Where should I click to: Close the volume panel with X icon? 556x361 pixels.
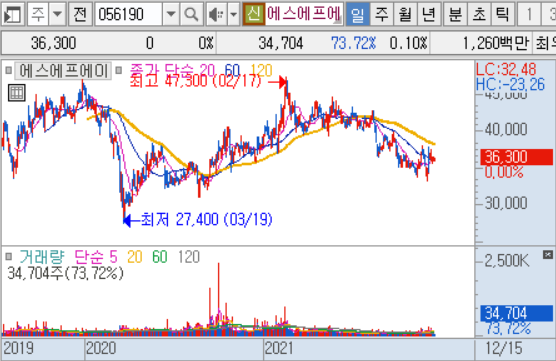pos(548,254)
